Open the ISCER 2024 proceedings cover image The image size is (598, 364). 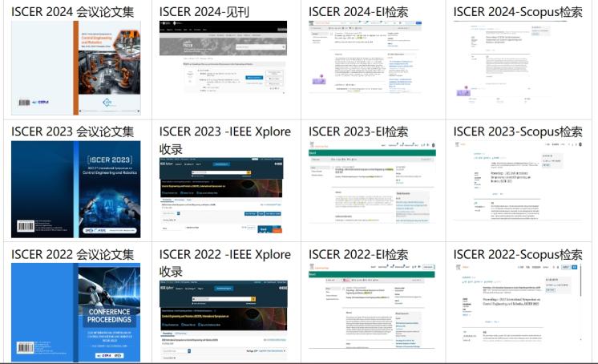(x=76, y=68)
